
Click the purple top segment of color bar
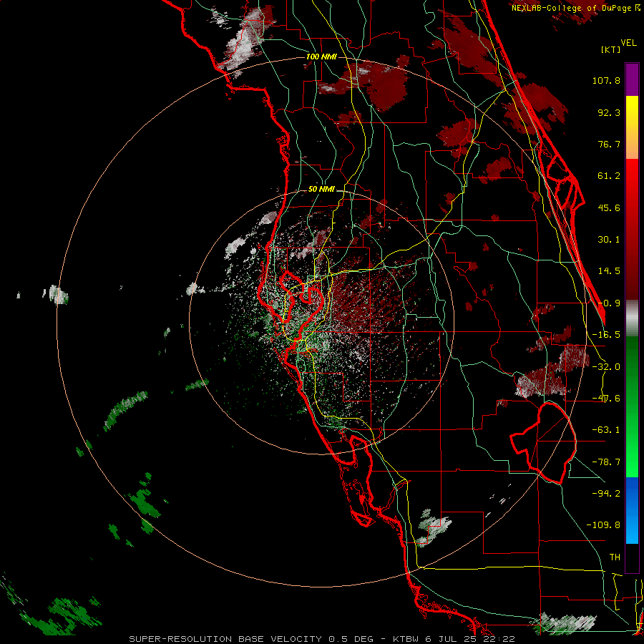pyautogui.click(x=632, y=79)
